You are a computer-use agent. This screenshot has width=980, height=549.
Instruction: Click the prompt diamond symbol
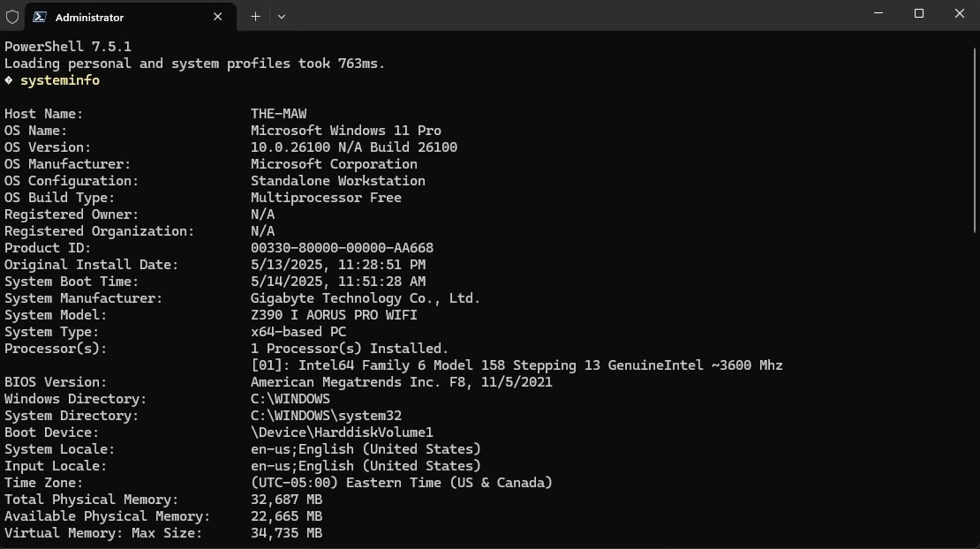point(8,79)
